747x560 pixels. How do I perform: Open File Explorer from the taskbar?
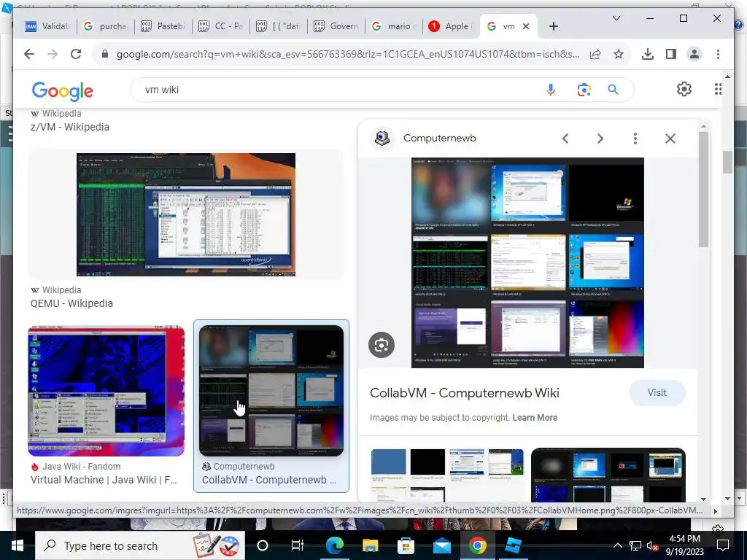click(x=370, y=545)
